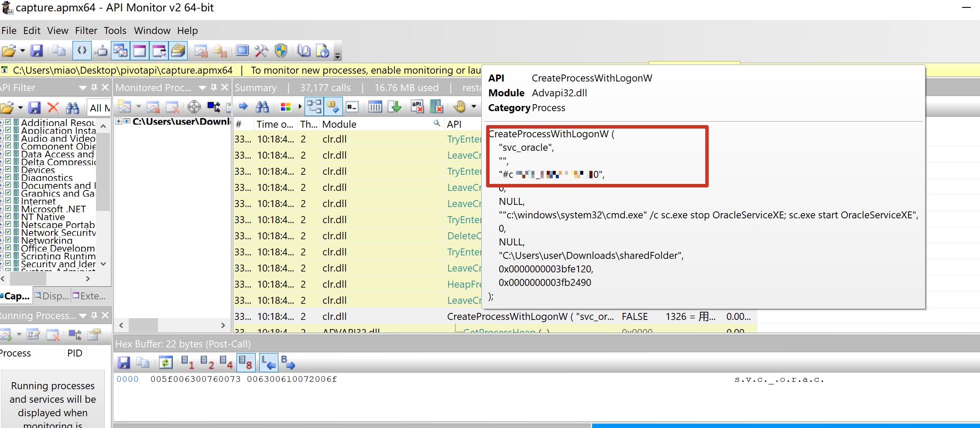Image resolution: width=980 pixels, height=428 pixels.
Task: Open the API Filter panel dropdown arrow
Action: coord(82,88)
